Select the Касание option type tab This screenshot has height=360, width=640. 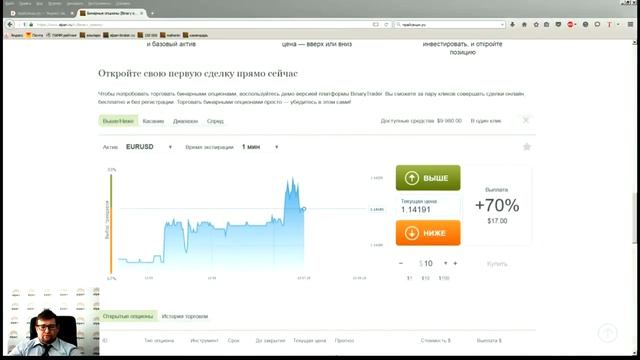tap(153, 121)
